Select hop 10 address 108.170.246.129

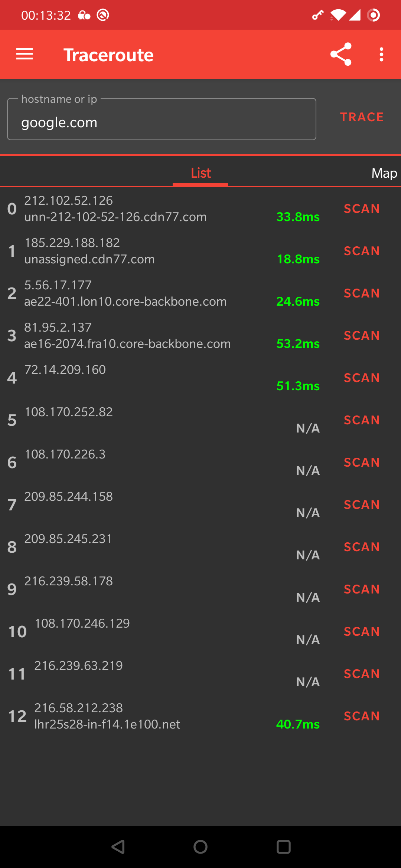tap(82, 624)
